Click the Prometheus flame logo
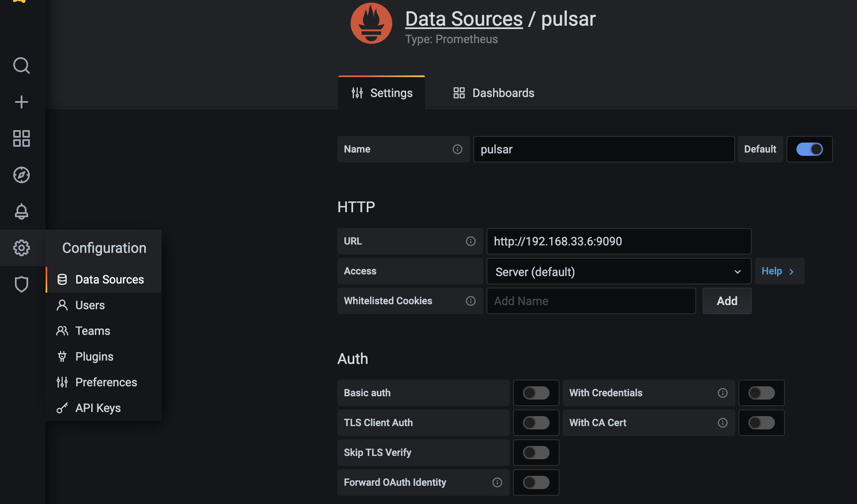Viewport: 857px width, 504px height. coord(371,23)
